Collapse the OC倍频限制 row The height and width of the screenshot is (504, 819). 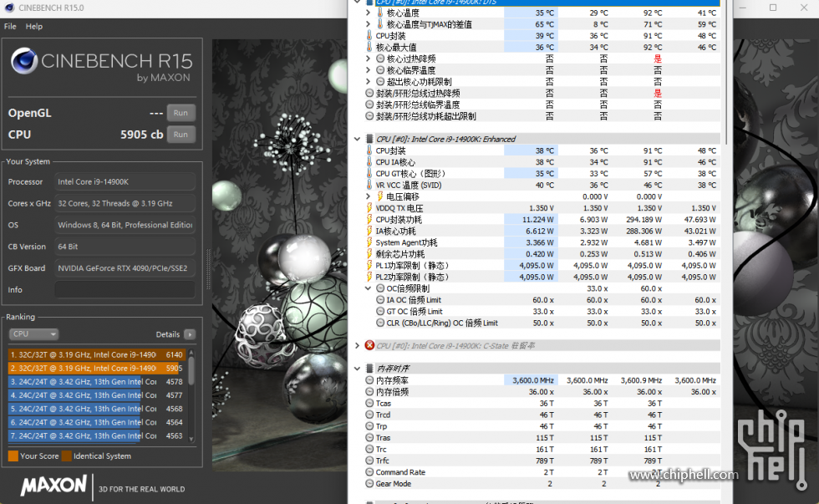pyautogui.click(x=369, y=288)
